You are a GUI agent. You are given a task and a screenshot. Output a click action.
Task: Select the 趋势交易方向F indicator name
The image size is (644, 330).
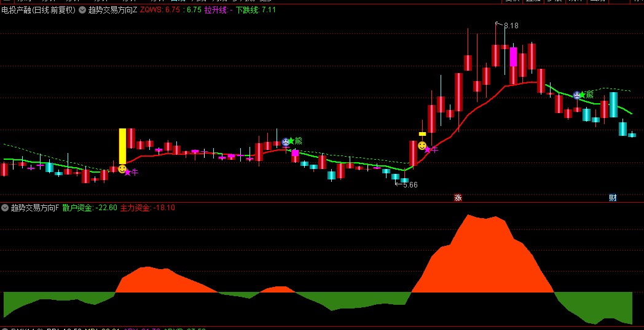pyautogui.click(x=35, y=208)
